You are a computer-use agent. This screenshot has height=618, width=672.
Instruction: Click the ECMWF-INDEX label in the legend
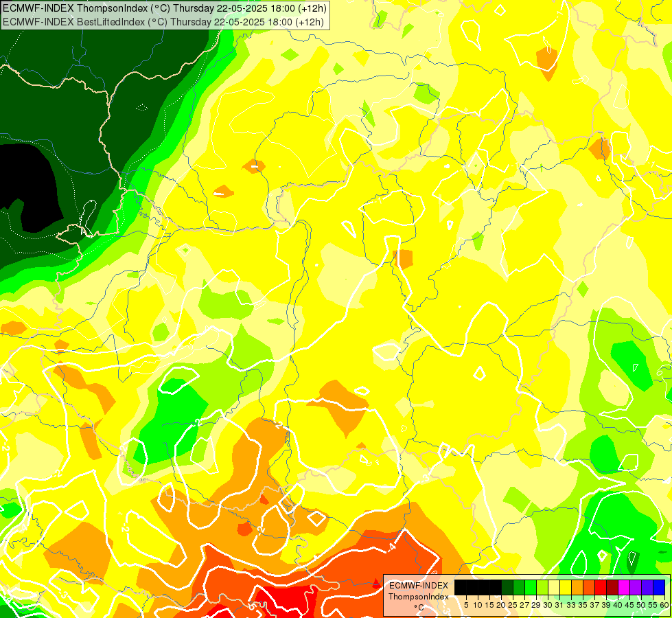(418, 586)
